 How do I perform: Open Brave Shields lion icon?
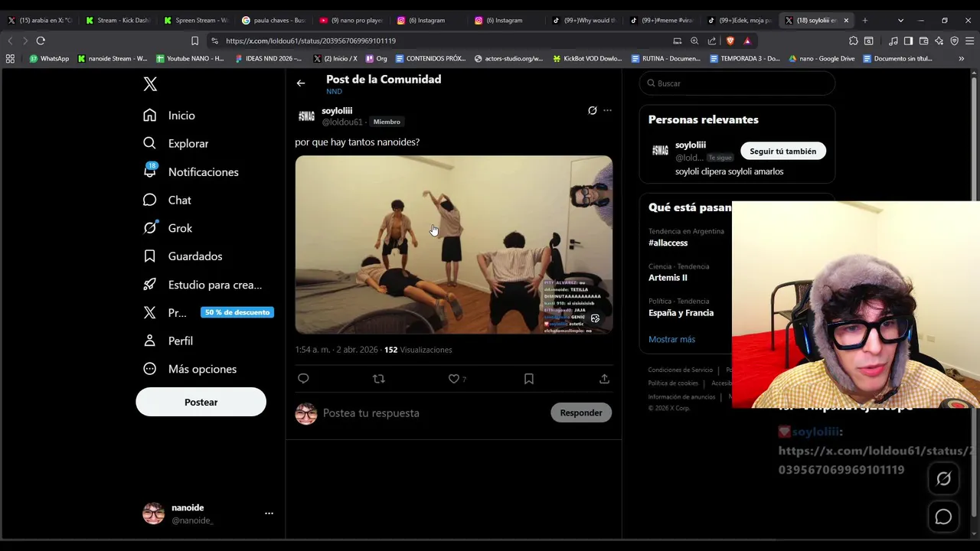pyautogui.click(x=730, y=41)
